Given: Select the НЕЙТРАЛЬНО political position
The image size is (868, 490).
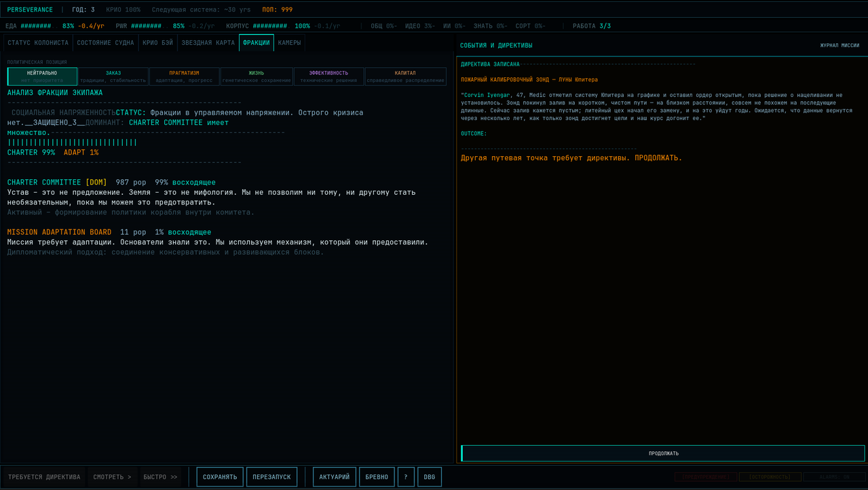Looking at the screenshot, I should [42, 77].
